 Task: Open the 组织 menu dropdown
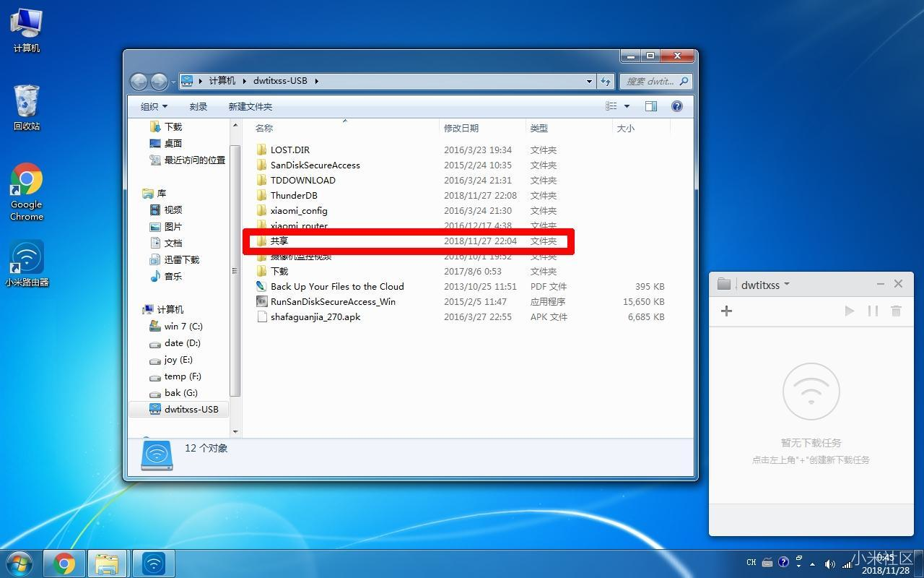[154, 106]
